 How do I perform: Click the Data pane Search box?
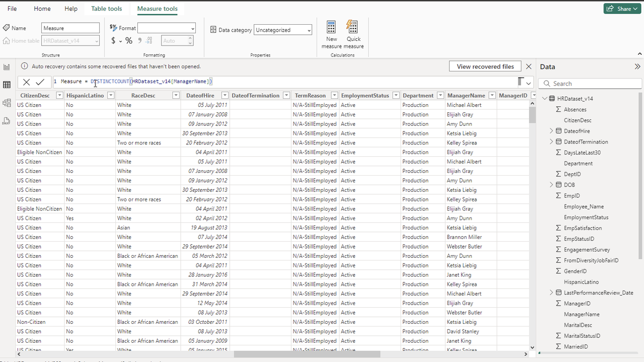pyautogui.click(x=591, y=83)
